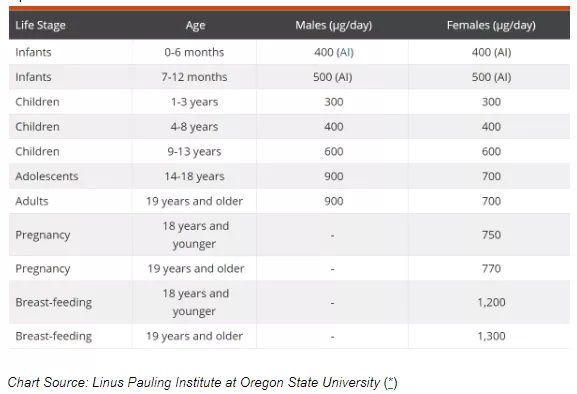This screenshot has height=394, width=577.
Task: Select the Males (µg/day) column header
Action: 333,25
